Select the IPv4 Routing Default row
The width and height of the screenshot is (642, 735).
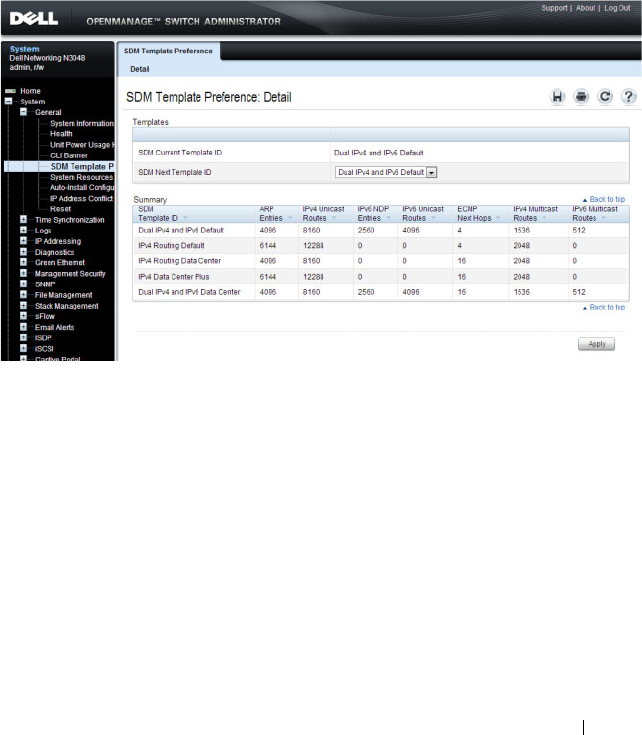[x=381, y=246]
